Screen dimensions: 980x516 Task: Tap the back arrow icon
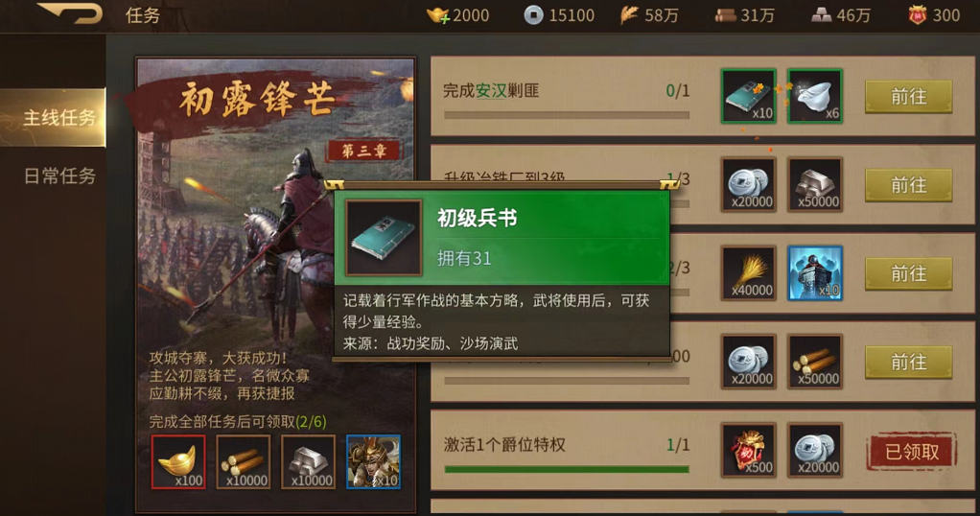click(69, 13)
